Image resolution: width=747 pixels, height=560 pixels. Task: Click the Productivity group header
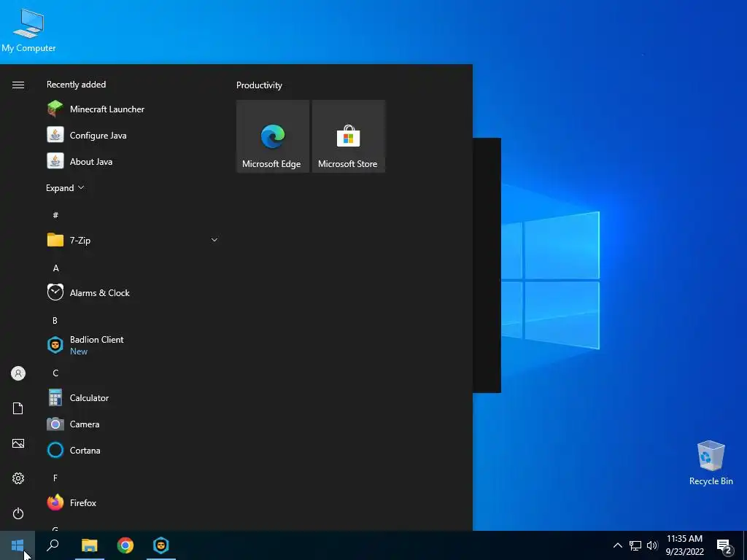point(259,85)
